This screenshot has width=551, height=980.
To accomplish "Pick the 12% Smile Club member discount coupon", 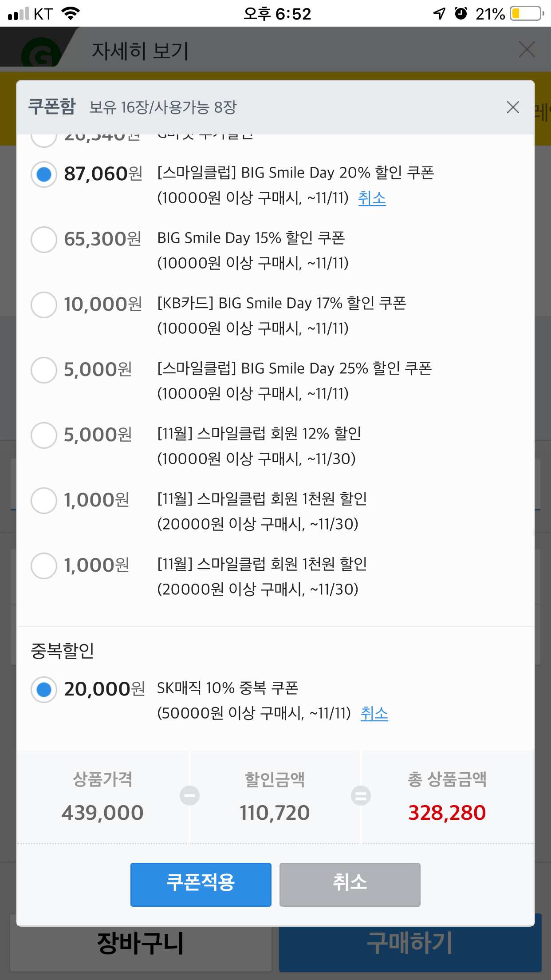I will [x=44, y=435].
